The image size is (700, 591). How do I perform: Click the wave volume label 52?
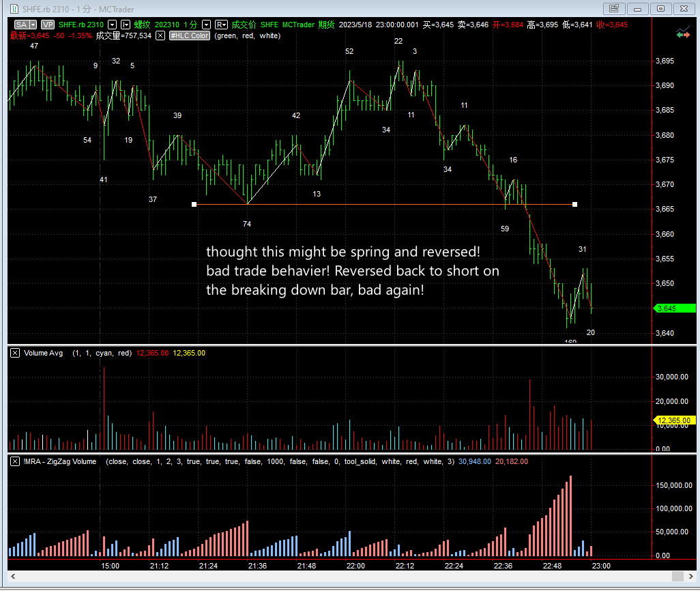tap(349, 51)
